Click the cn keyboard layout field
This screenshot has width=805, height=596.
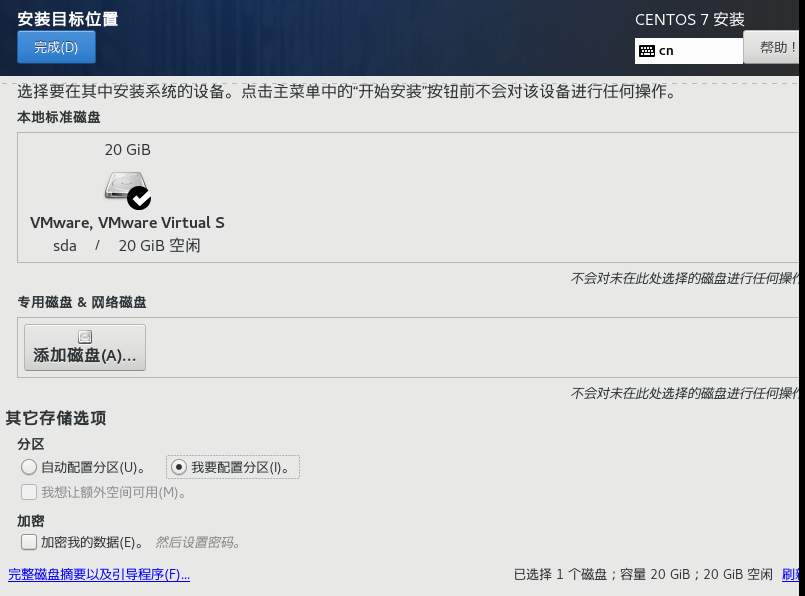tap(688, 51)
